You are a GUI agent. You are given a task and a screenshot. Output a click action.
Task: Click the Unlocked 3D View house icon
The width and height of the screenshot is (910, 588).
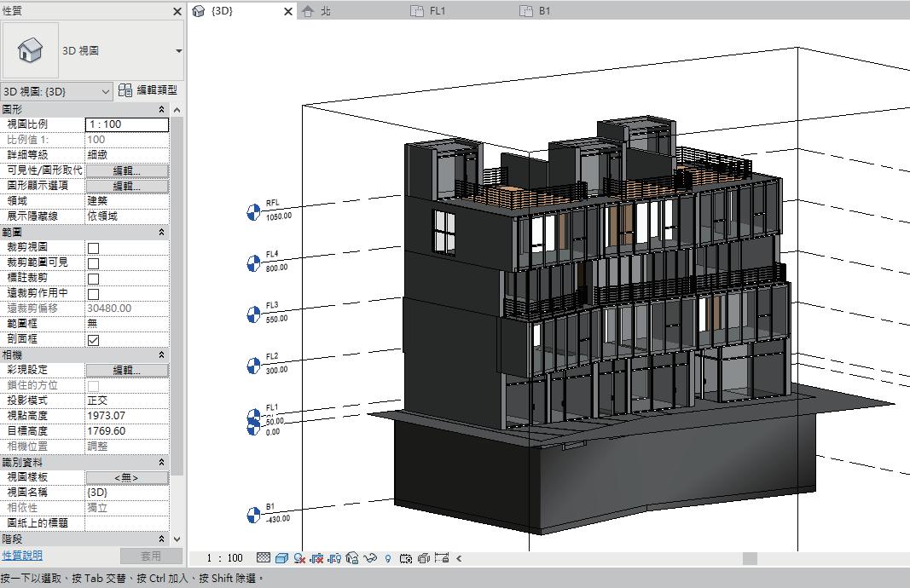tap(352, 558)
